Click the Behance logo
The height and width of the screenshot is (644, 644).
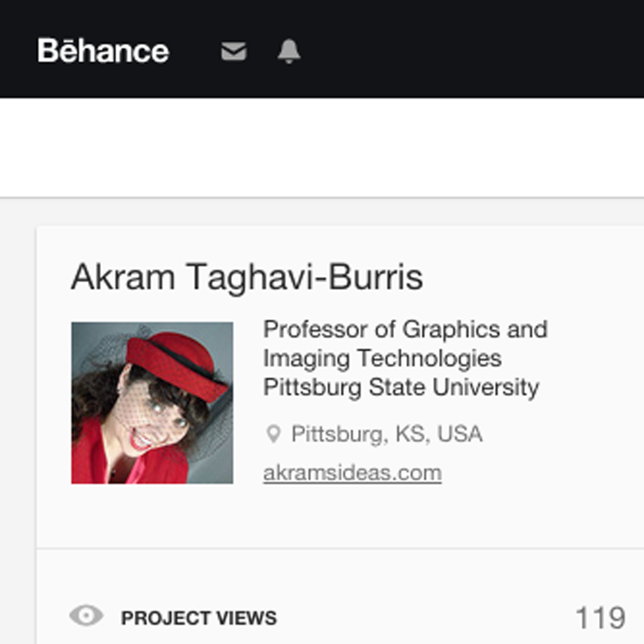[103, 51]
